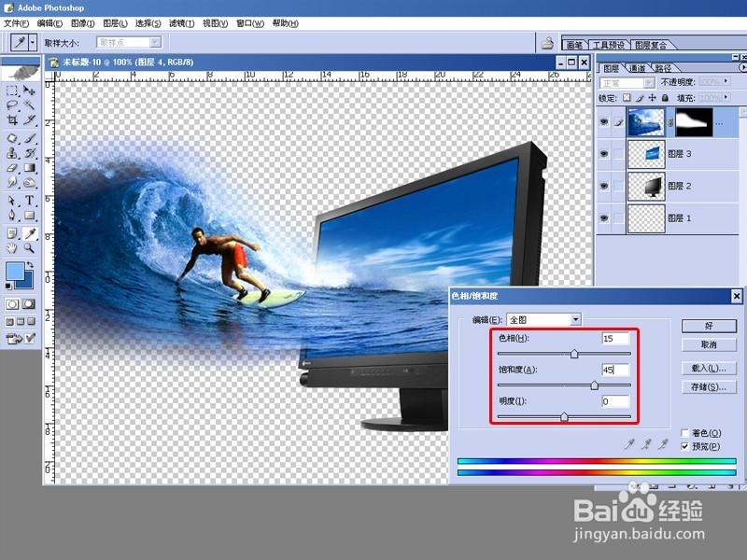The image size is (747, 560).
Task: Select the Eyedropper tool in toolbox
Action: point(30,233)
